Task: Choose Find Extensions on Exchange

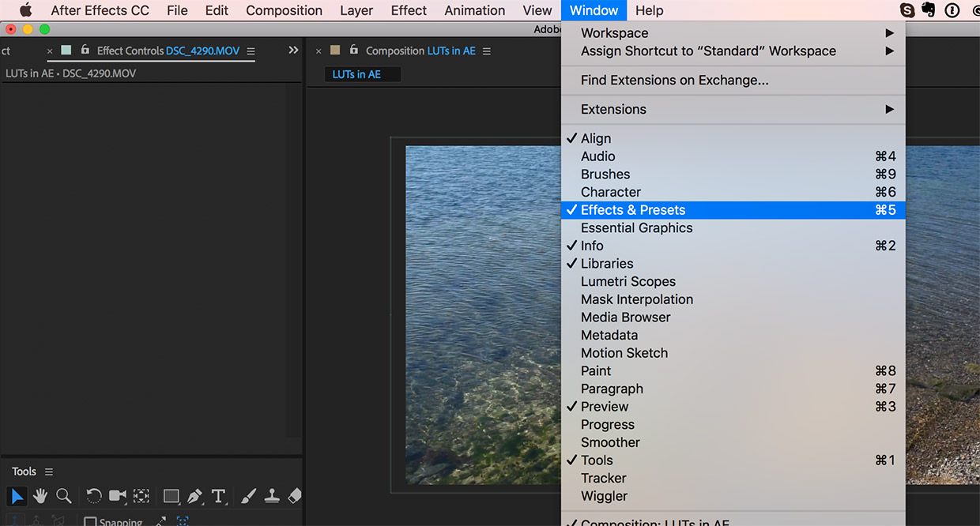Action: pos(733,80)
